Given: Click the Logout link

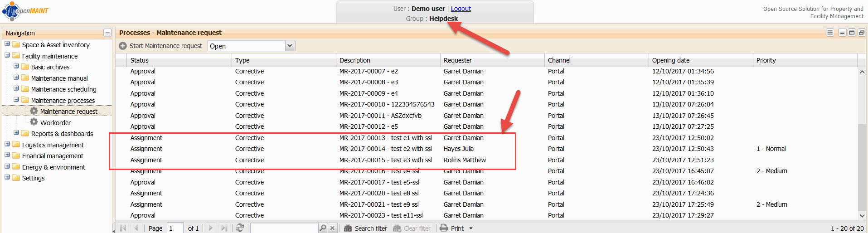Looking at the screenshot, I should point(461,9).
